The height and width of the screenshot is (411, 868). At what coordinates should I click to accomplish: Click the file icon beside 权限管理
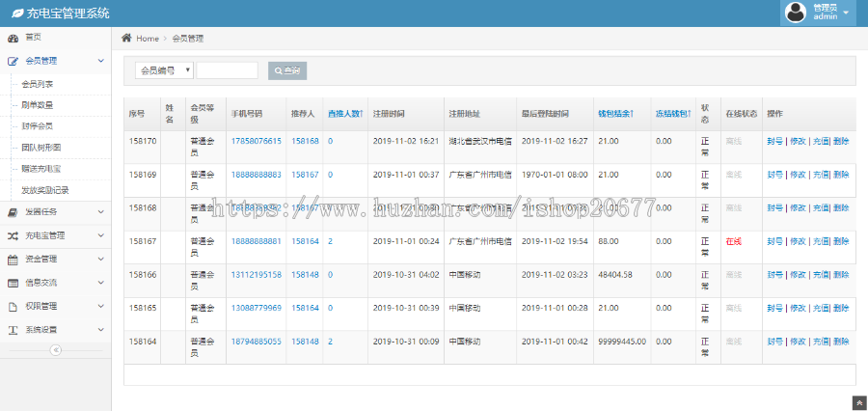coord(13,306)
